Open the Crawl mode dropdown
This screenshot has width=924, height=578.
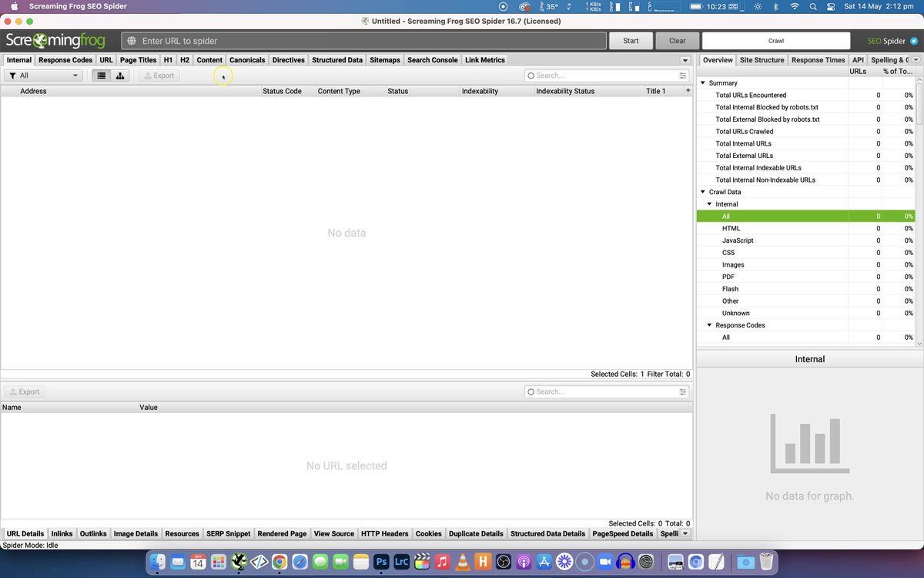pyautogui.click(x=776, y=41)
